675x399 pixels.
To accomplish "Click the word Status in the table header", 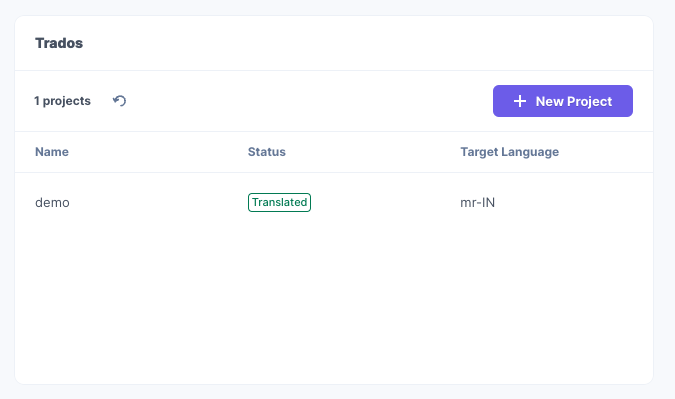I will [266, 152].
